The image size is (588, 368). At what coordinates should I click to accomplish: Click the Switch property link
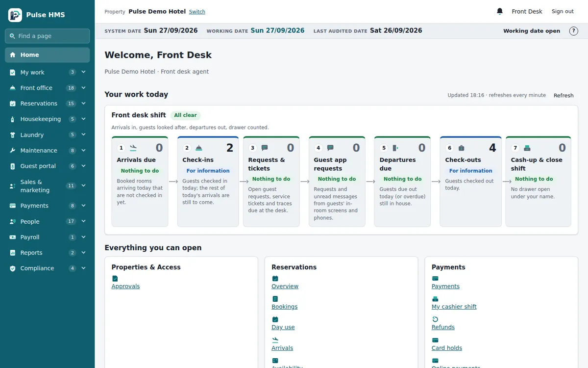click(x=197, y=12)
